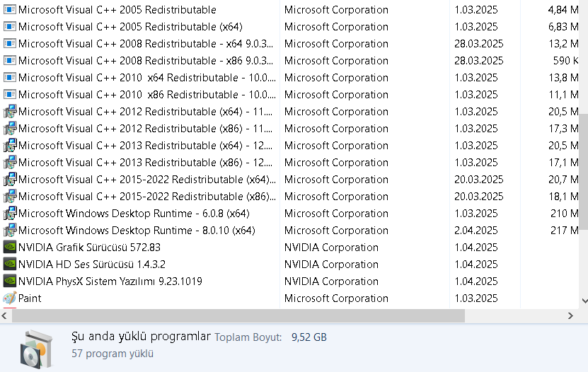588x372 pixels.
Task: Click Microsoft Corporation publisher in Paint row
Action: click(x=336, y=298)
